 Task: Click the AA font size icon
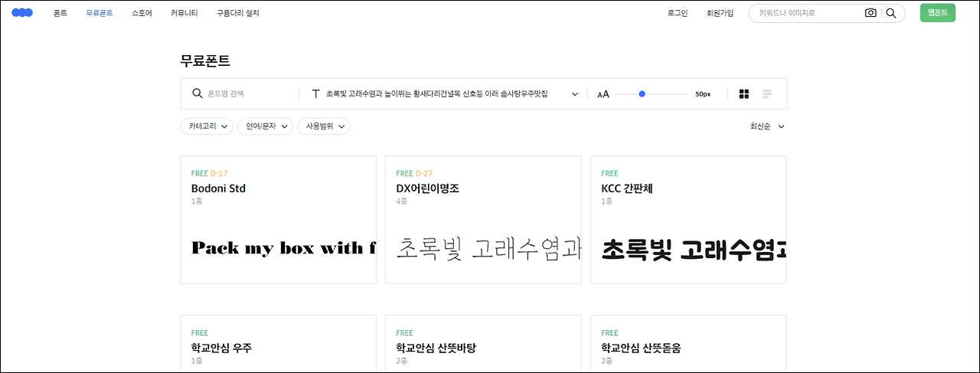[603, 94]
